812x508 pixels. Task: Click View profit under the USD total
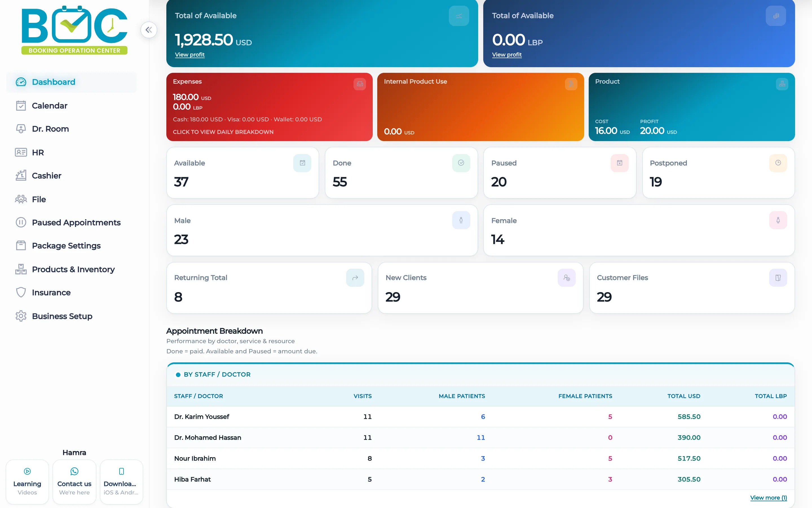(x=189, y=54)
